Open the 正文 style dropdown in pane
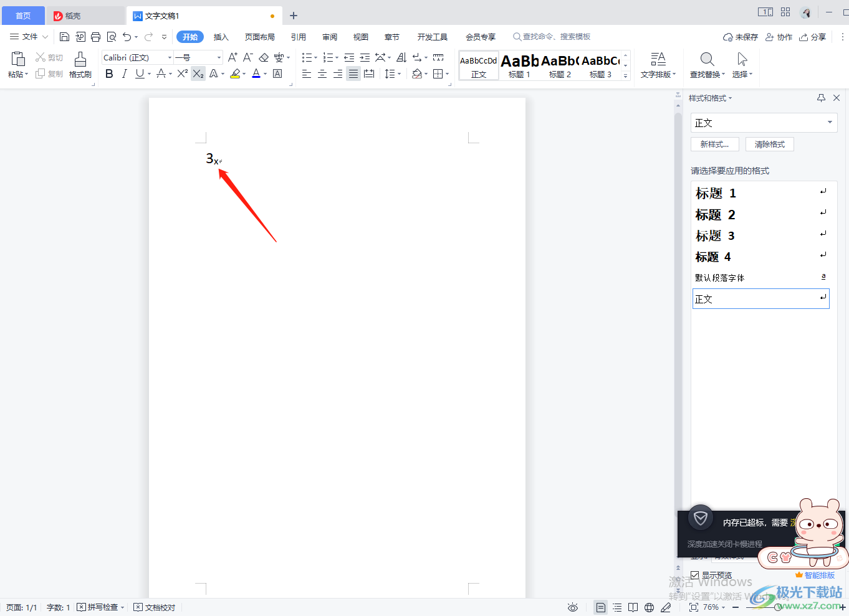The image size is (849, 616). (x=830, y=122)
